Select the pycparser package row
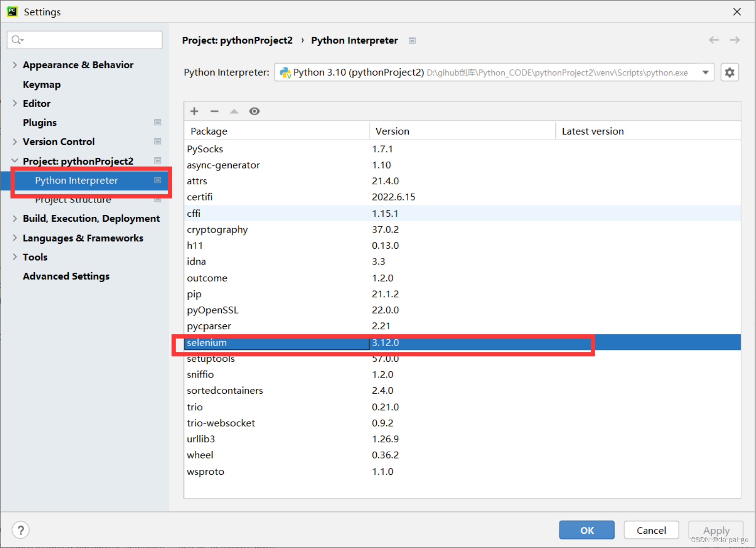 [x=462, y=326]
